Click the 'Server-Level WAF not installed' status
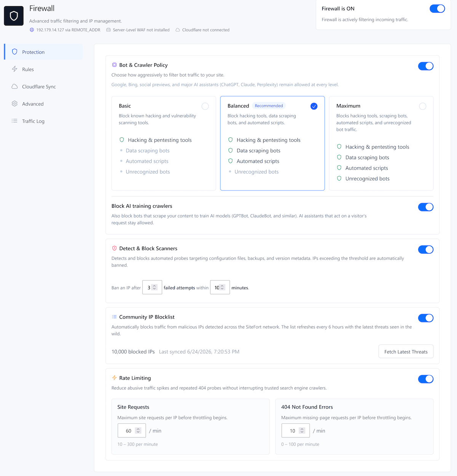 pos(141,30)
